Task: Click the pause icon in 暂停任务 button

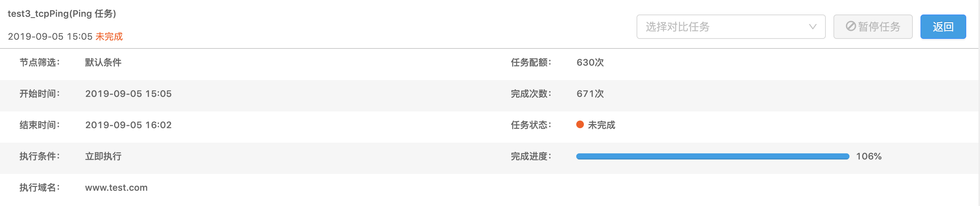Action: pyautogui.click(x=851, y=26)
